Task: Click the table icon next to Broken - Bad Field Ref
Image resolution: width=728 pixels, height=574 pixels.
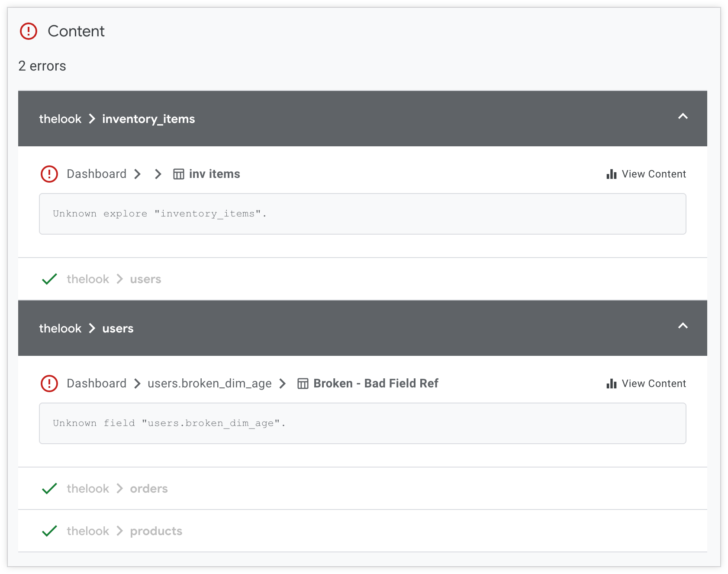Action: pos(303,384)
